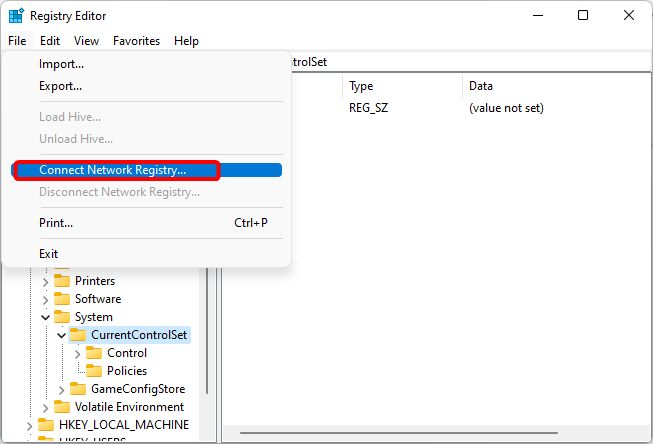Viewport: 653px width, 444px height.
Task: Close the Registry Editor window
Action: [629, 15]
